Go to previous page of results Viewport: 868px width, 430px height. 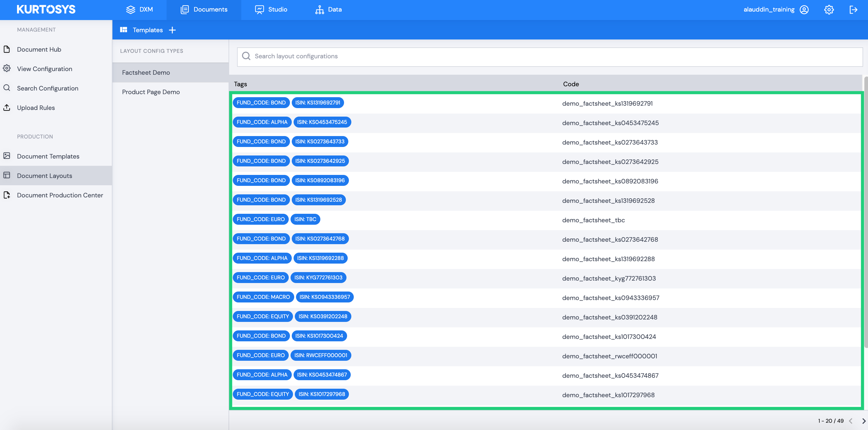click(x=850, y=421)
